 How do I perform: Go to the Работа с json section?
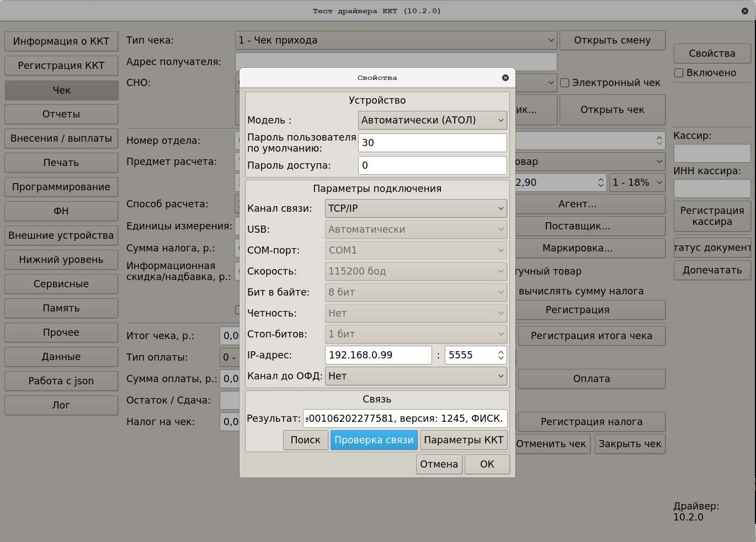pos(61,381)
